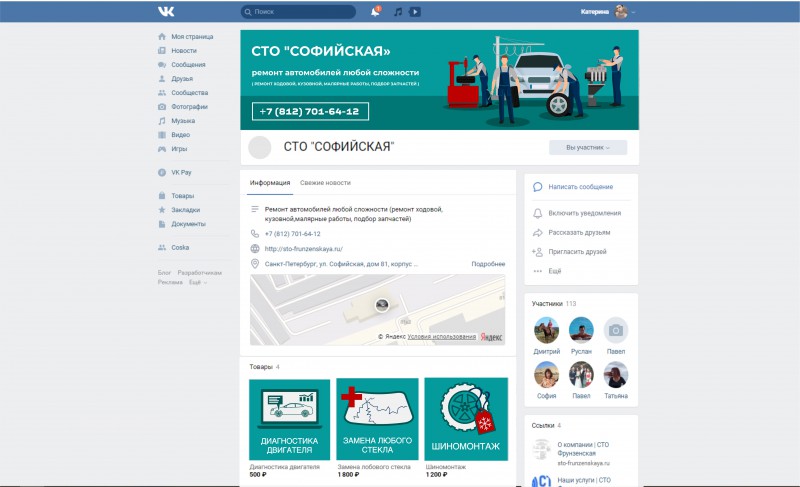This screenshot has width=800, height=487.
Task: Click the VK Pay icon in sidebar
Action: tap(162, 172)
